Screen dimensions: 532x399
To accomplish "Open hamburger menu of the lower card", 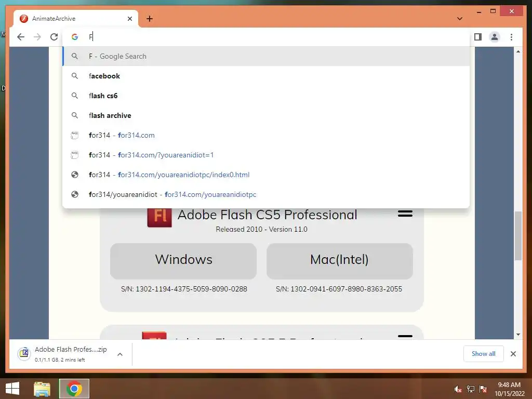I will pos(405,336).
